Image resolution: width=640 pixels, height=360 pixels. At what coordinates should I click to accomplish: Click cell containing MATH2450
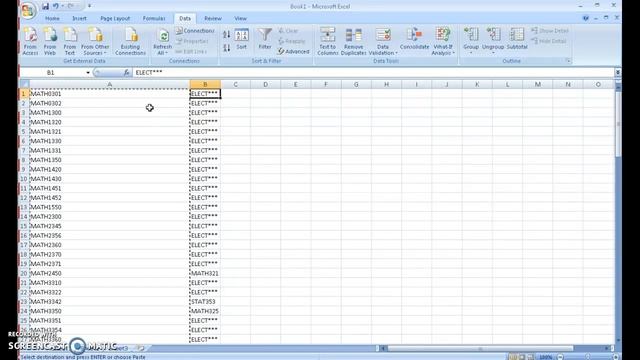[x=109, y=273]
